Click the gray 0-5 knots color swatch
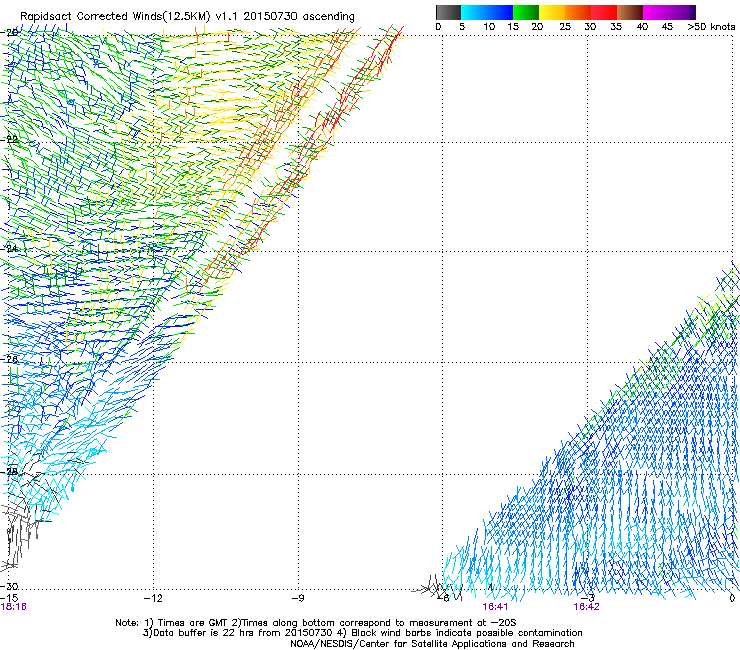 click(x=448, y=12)
